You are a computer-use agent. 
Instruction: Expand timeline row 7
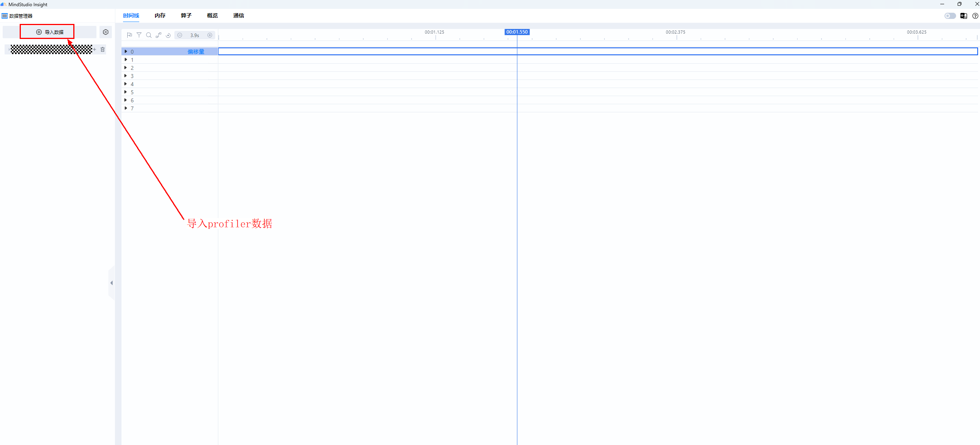pyautogui.click(x=126, y=108)
